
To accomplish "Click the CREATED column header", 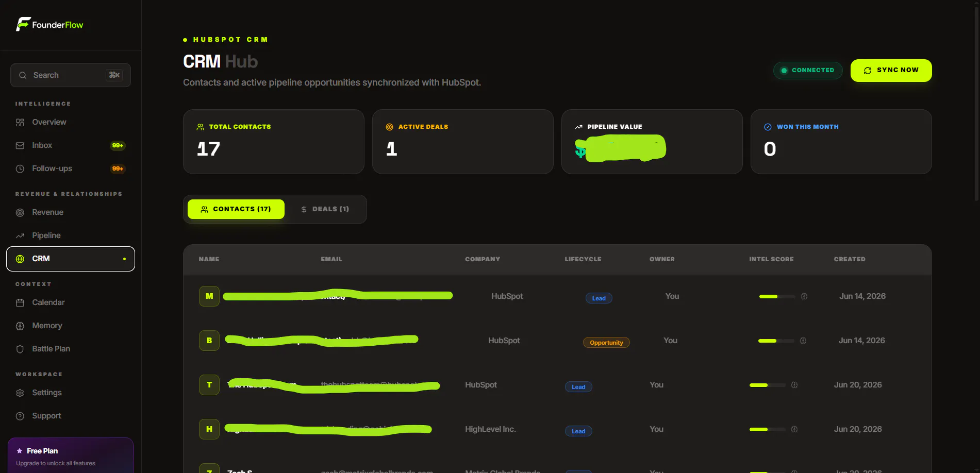I will (x=850, y=259).
